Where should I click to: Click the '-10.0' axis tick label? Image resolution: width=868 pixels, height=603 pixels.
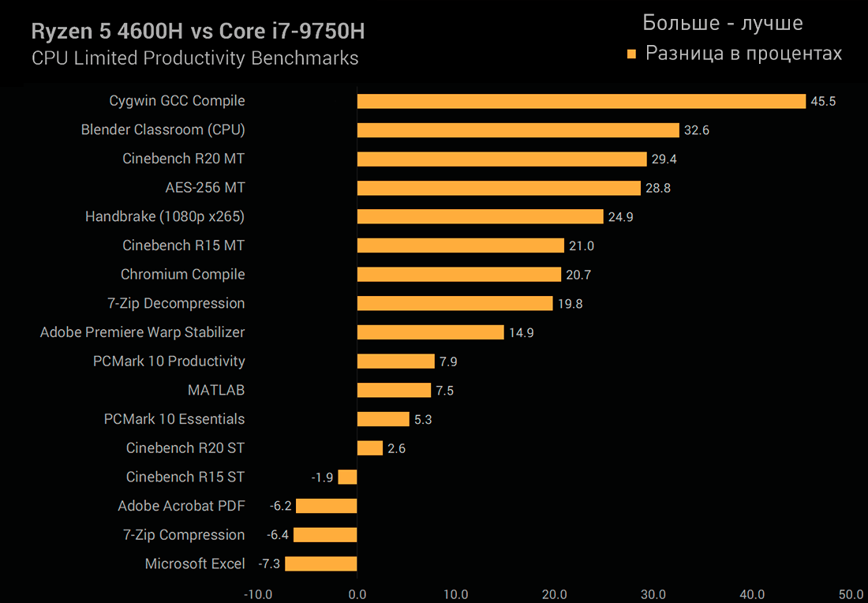258,594
